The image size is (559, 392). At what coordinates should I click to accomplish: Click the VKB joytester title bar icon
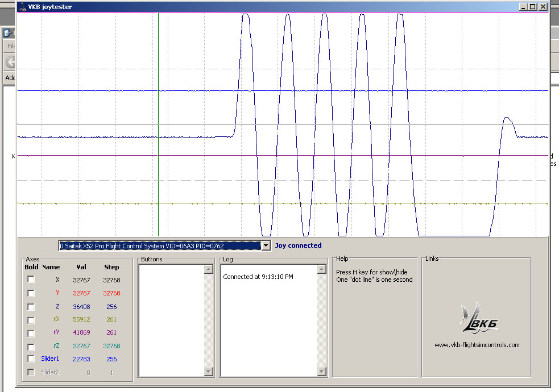coord(22,7)
